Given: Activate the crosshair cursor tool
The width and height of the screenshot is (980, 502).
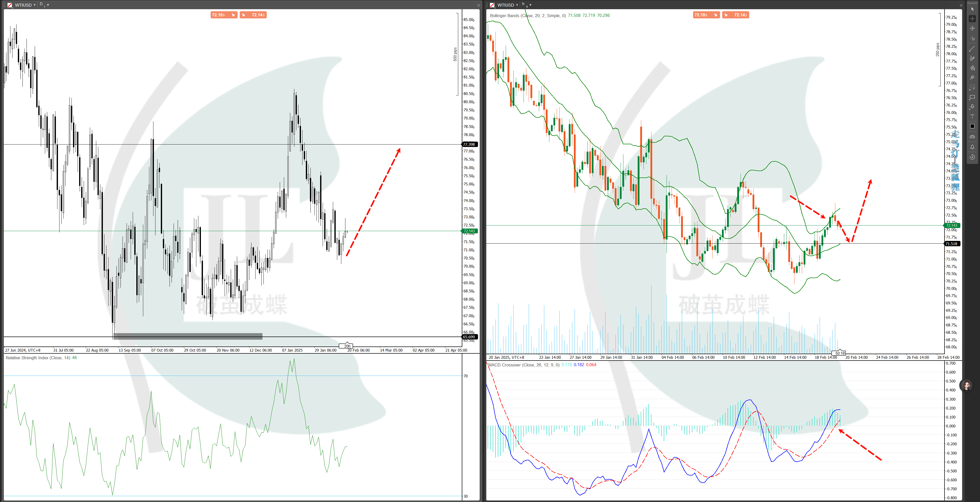Looking at the screenshot, I should [972, 19].
